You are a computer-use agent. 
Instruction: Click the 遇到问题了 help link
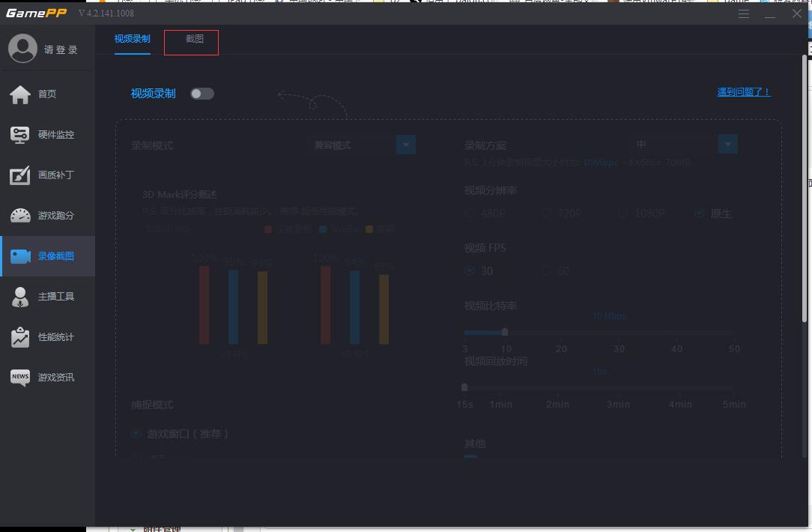coord(743,91)
